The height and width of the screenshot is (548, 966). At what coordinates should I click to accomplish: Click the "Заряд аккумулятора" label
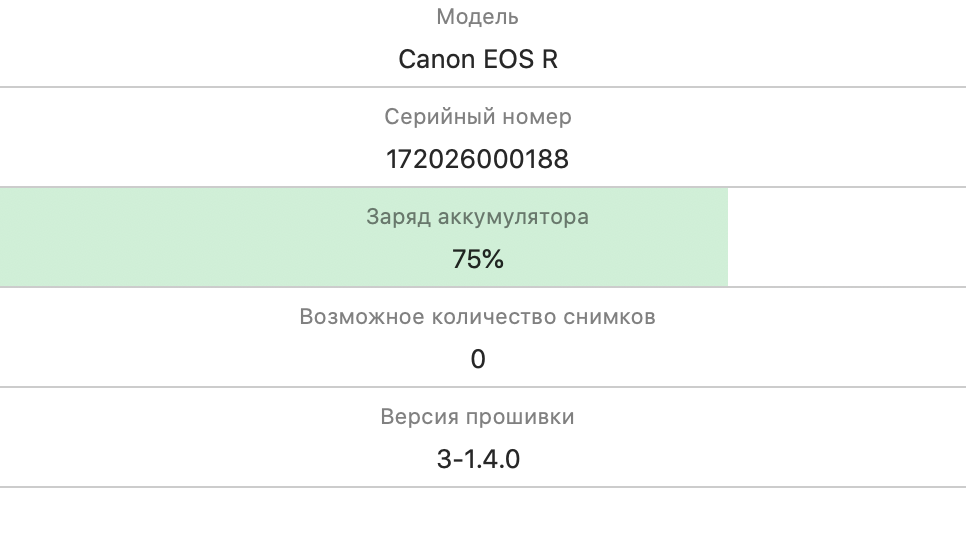(477, 217)
